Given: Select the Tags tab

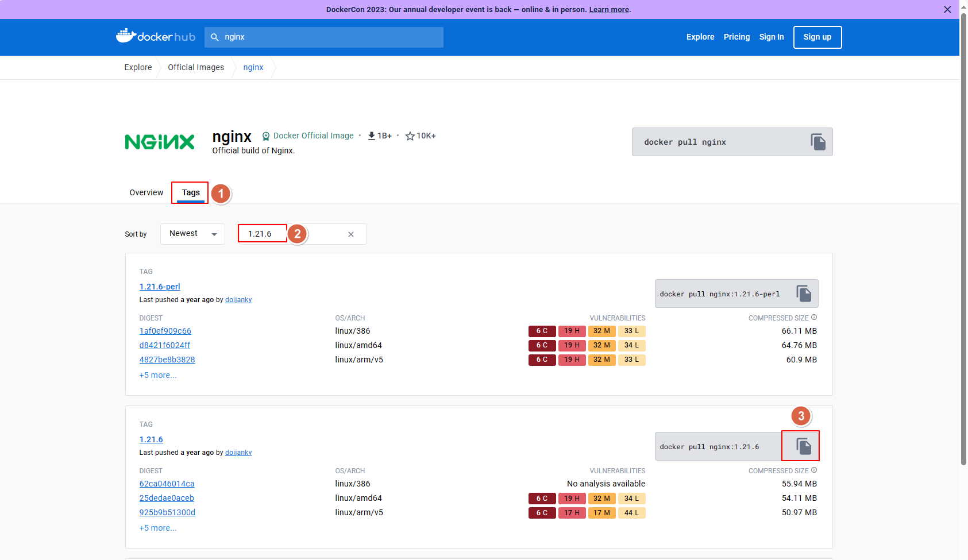Looking at the screenshot, I should tap(191, 192).
